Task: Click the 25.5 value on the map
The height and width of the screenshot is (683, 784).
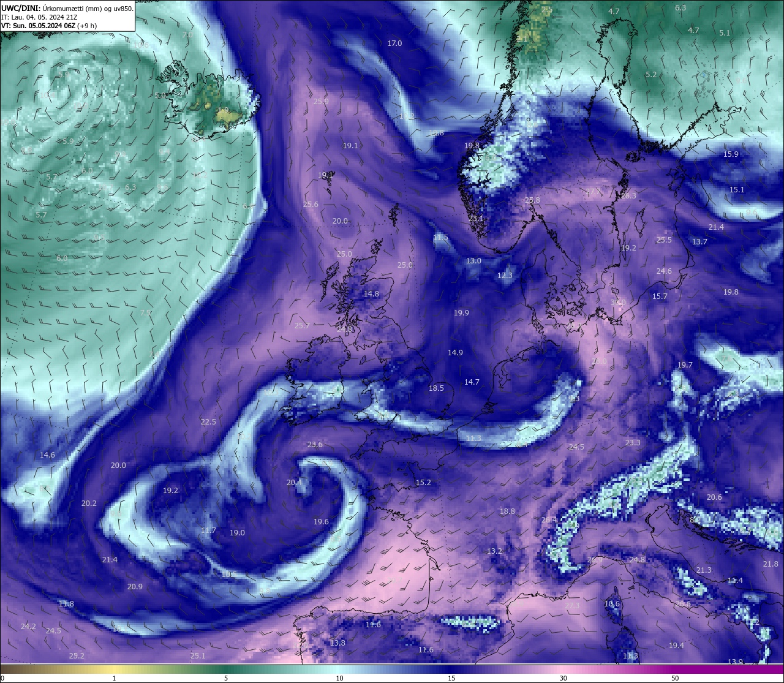Action: [664, 240]
